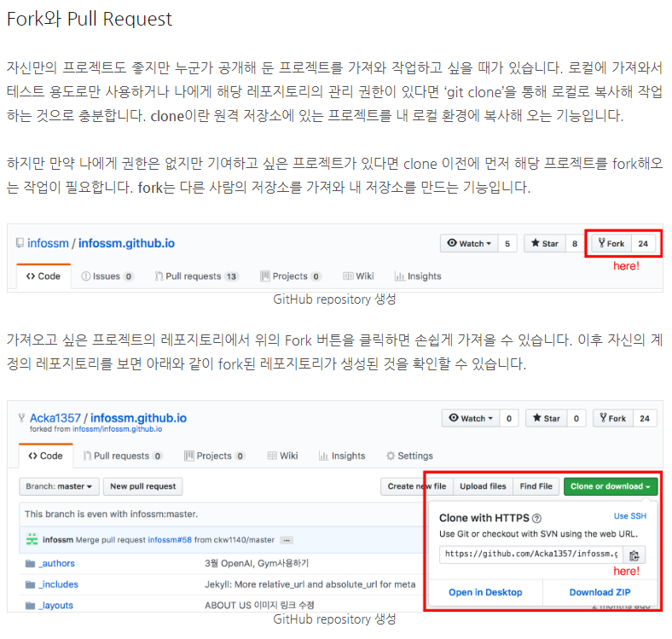
Task: Click commit message '3월 OpenAI, Gym사용하기'
Action: (x=257, y=563)
